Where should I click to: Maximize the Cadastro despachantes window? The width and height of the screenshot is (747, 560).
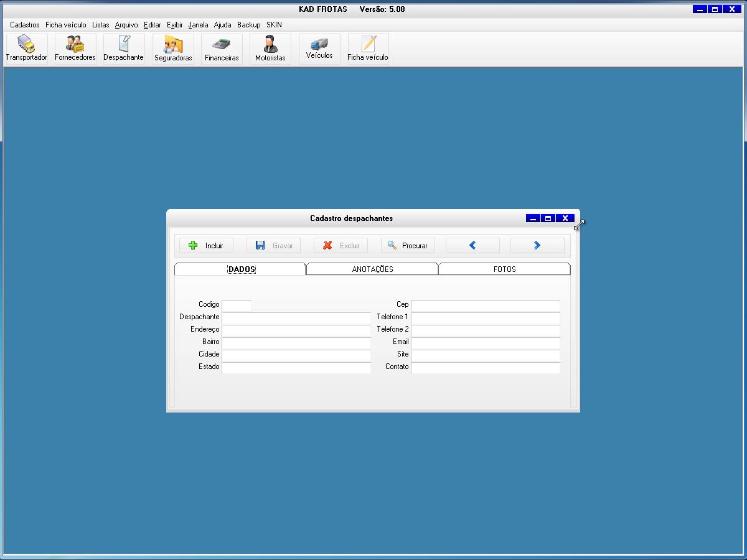point(548,218)
